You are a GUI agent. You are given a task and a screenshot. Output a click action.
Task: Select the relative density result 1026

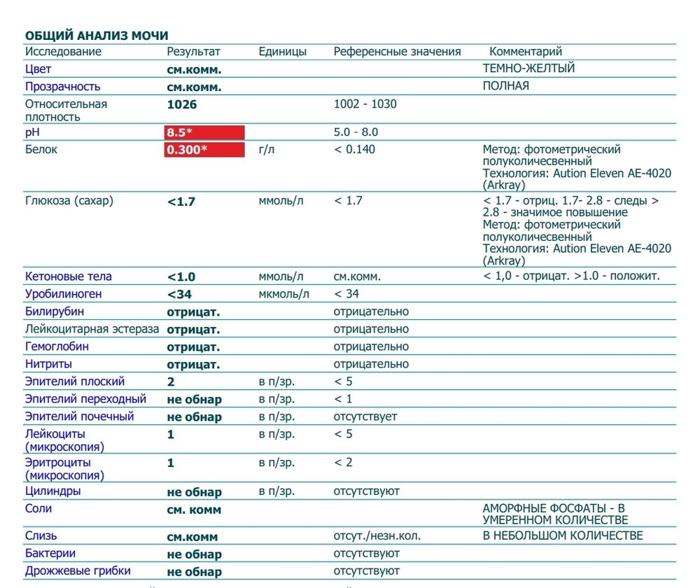(x=182, y=104)
